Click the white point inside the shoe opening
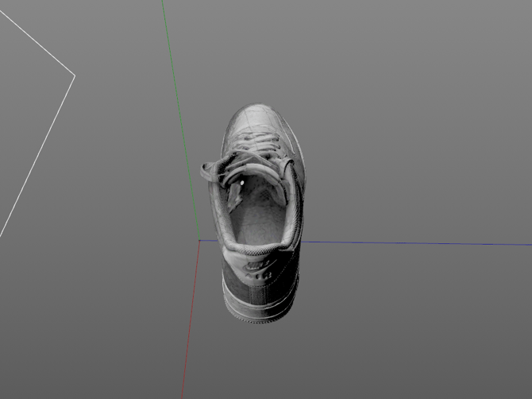This screenshot has height=399, width=532. click(242, 183)
